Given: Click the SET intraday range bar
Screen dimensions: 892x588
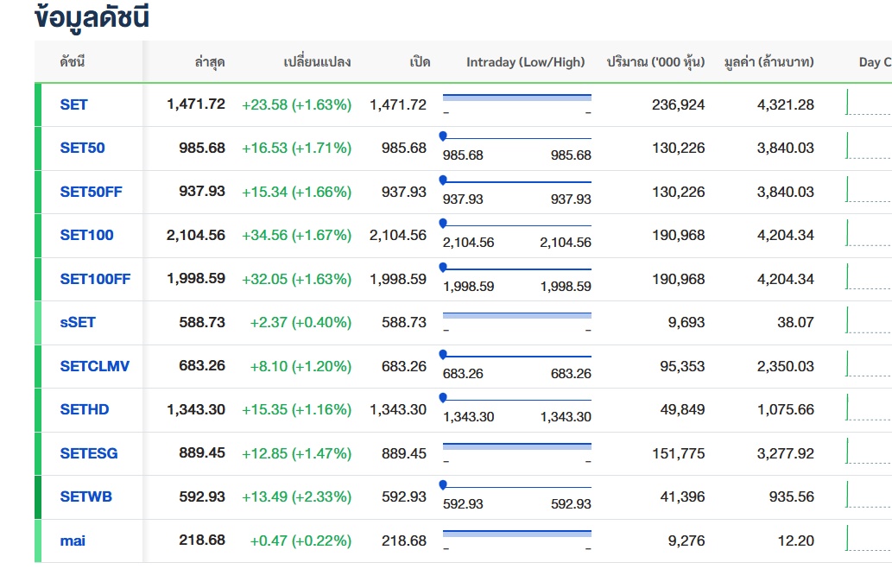Looking at the screenshot, I should click(516, 98).
